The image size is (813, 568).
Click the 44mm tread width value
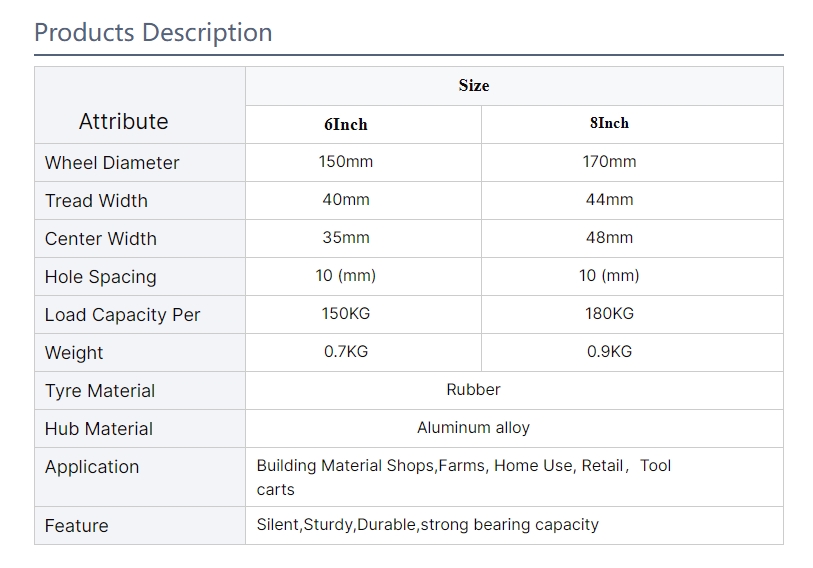point(609,199)
